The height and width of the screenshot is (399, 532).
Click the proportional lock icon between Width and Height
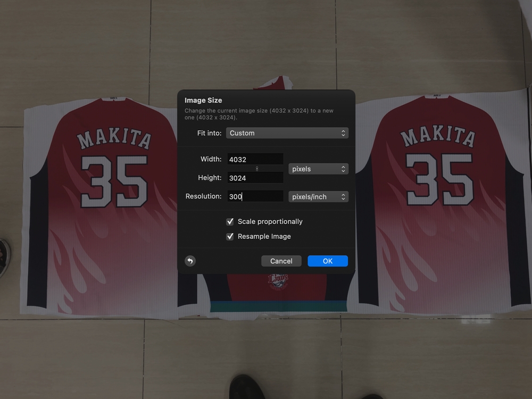pos(257,169)
